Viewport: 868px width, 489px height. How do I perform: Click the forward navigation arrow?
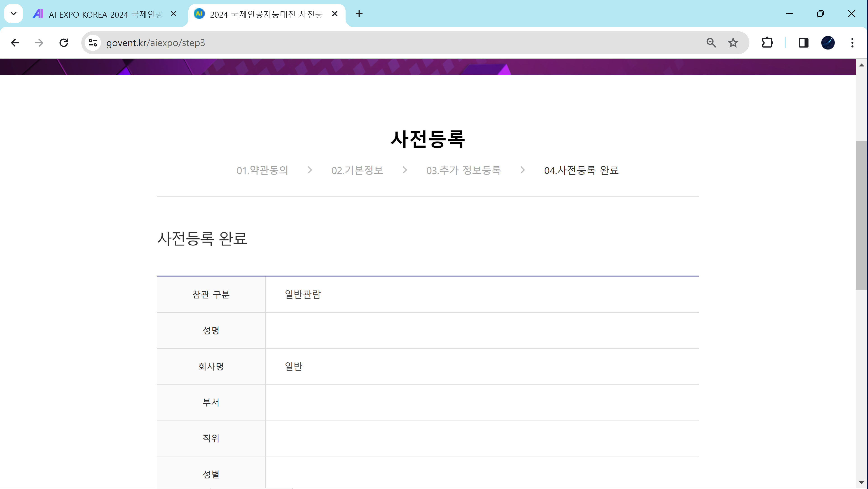coord(39,43)
